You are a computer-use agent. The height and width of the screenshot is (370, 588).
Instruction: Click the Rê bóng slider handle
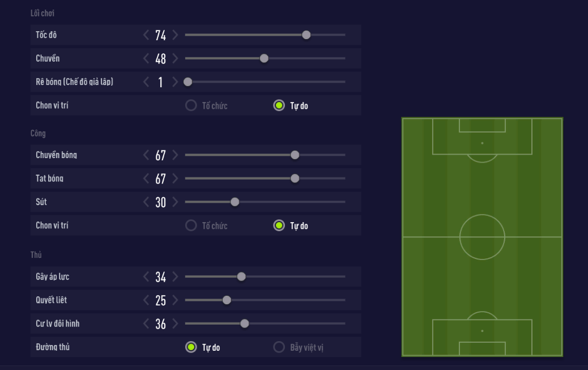[188, 82]
